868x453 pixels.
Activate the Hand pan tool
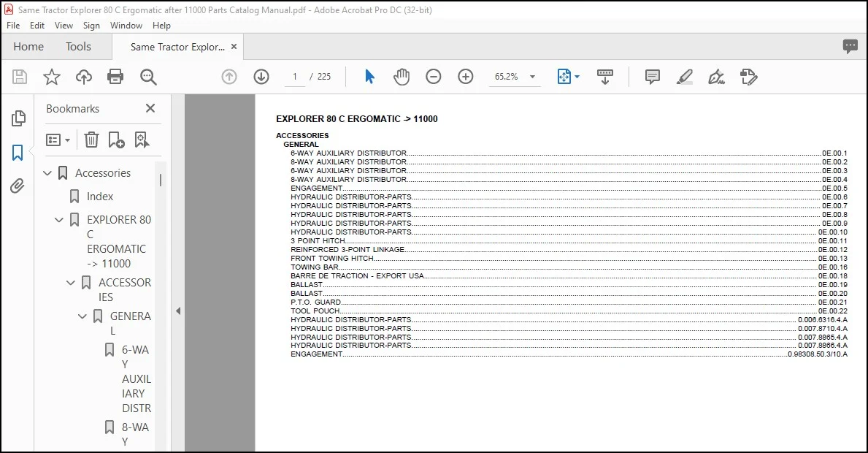click(x=402, y=77)
